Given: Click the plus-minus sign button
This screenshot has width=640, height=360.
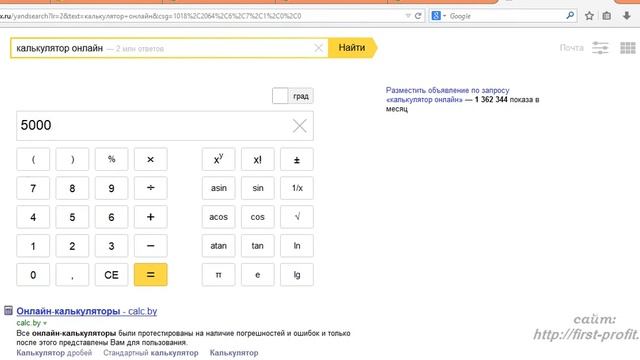Looking at the screenshot, I should [297, 159].
